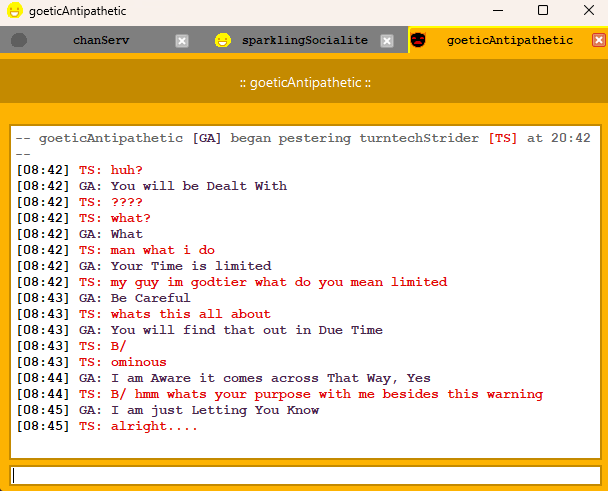Viewport: 608px width, 491px height.
Task: Click the smiley app icon in title bar
Action: pos(15,10)
